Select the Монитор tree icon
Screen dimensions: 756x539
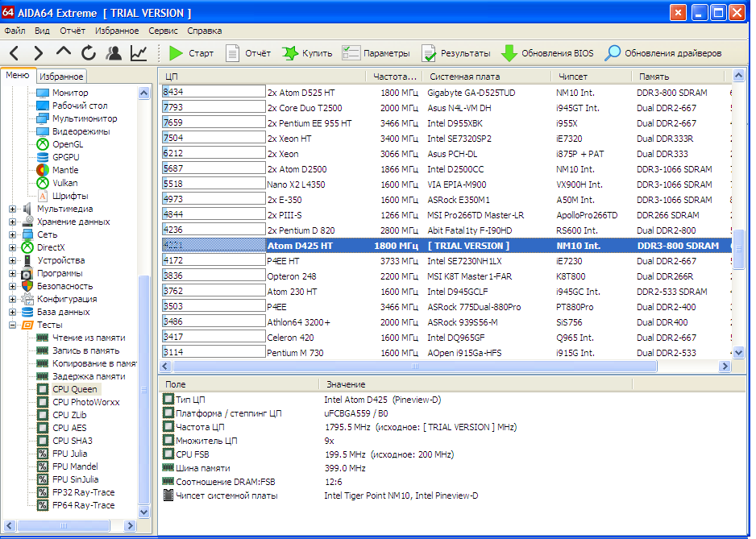point(43,93)
